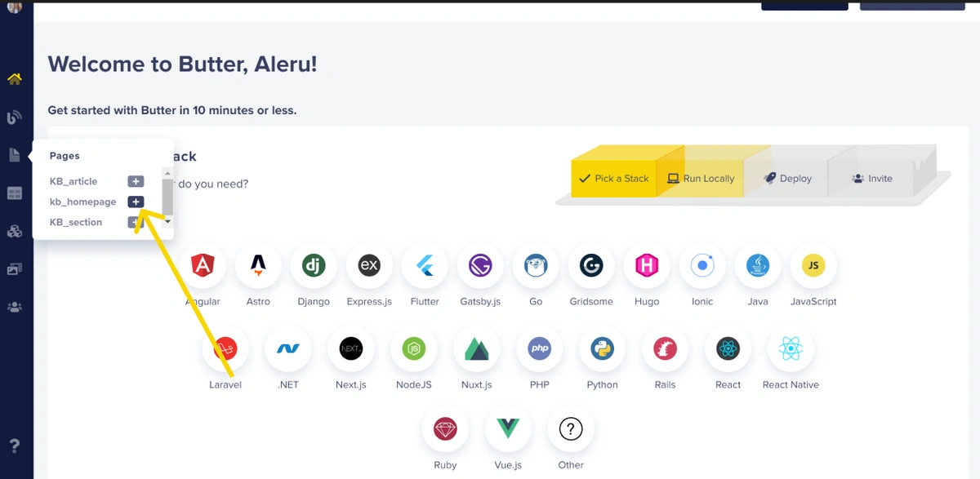
Task: Open kb_homepage page type
Action: click(83, 202)
